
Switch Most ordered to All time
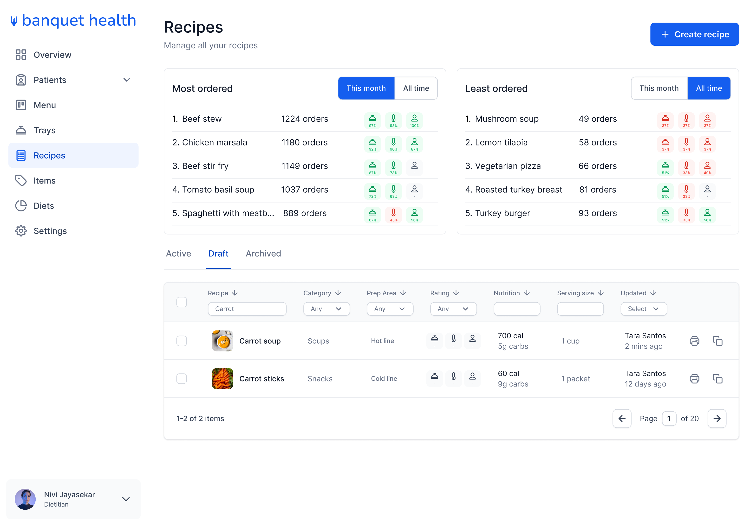pyautogui.click(x=416, y=88)
